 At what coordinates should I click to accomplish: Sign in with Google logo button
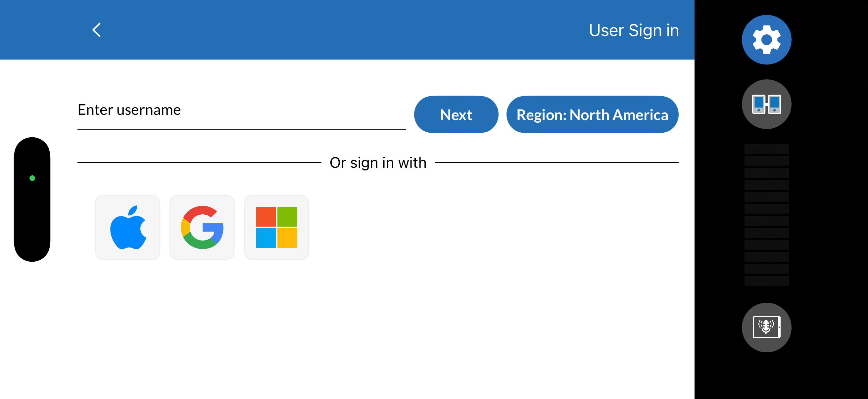pyautogui.click(x=202, y=227)
